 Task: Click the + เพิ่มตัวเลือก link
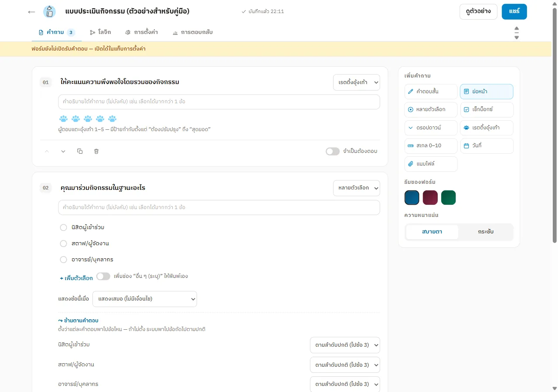(76, 278)
